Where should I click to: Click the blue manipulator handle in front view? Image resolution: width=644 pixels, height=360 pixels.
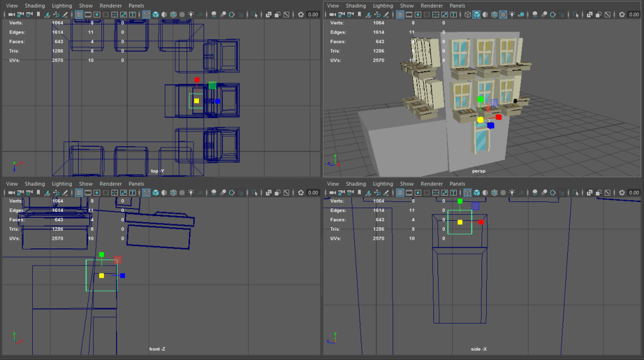[x=123, y=275]
